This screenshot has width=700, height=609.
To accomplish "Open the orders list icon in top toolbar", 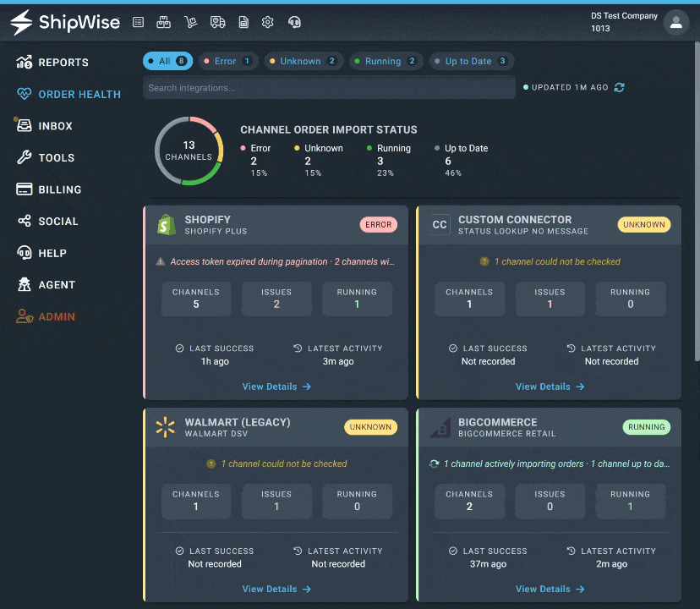I will (139, 22).
